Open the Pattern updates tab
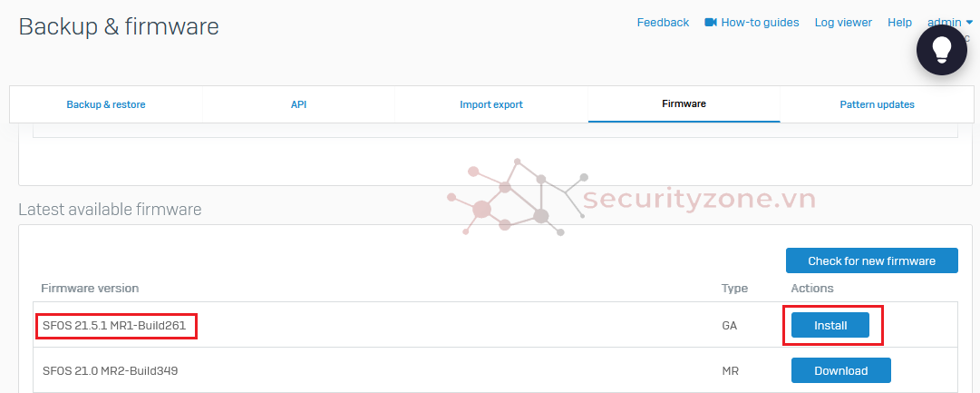Viewport: 980px width, 393px height. tap(877, 104)
